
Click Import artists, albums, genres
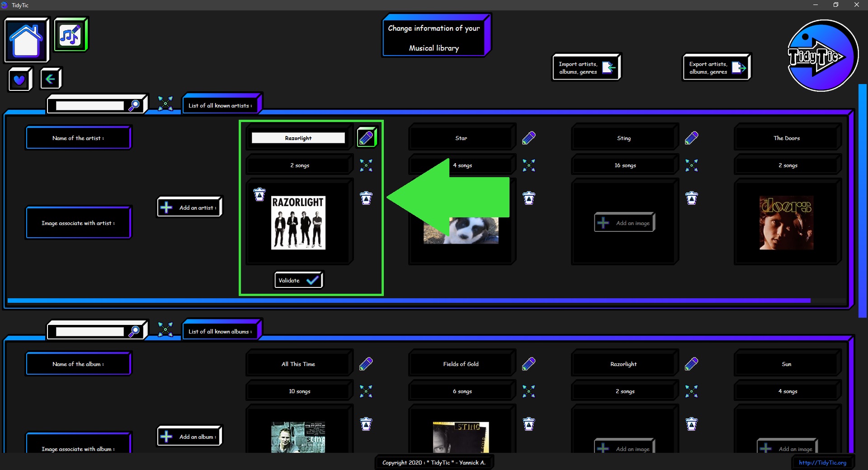[x=587, y=67]
